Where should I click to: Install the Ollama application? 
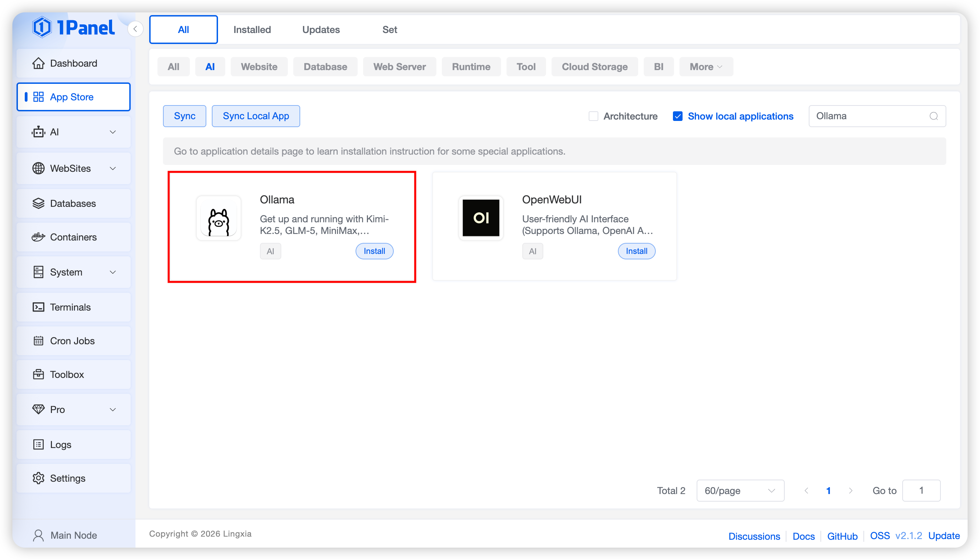tap(374, 251)
